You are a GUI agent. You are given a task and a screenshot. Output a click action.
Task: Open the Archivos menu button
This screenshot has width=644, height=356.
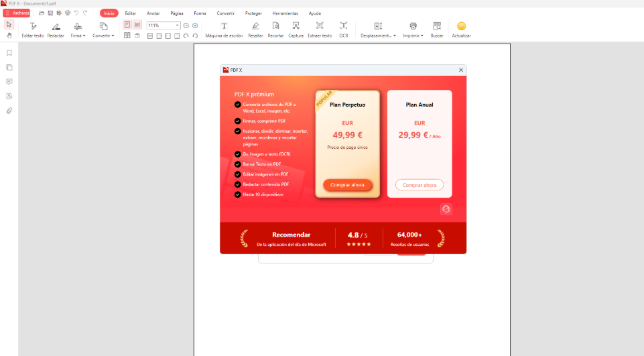pos(17,13)
